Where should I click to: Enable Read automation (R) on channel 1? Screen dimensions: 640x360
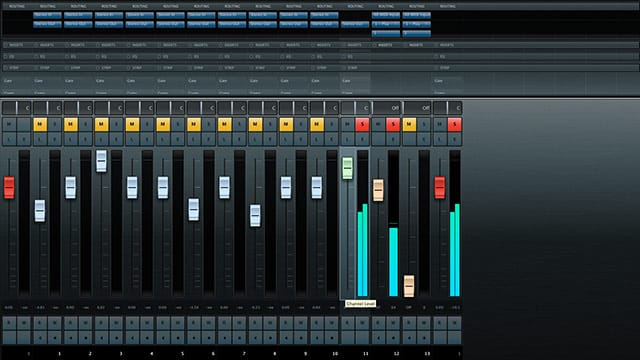(40, 323)
